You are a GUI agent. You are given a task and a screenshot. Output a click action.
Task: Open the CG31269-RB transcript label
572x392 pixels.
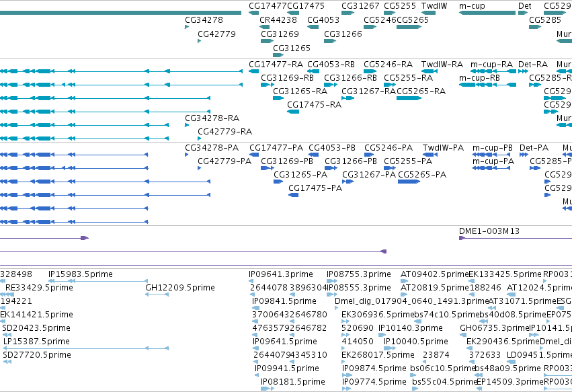coord(287,78)
